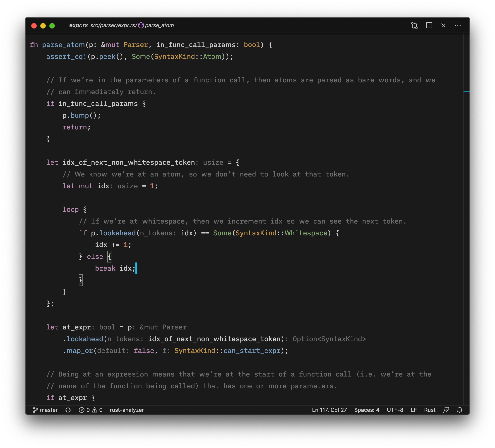Click src/parser/expr.rs breadcrumb path

click(x=113, y=25)
